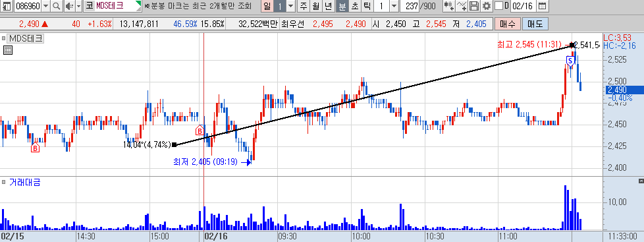This screenshot has width=644, height=242.
Task: Toggle the D checkbox beside date field
Action: (498, 6)
